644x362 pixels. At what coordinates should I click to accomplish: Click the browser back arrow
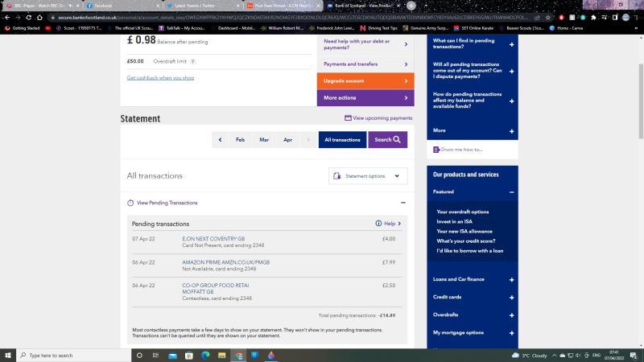[7, 18]
